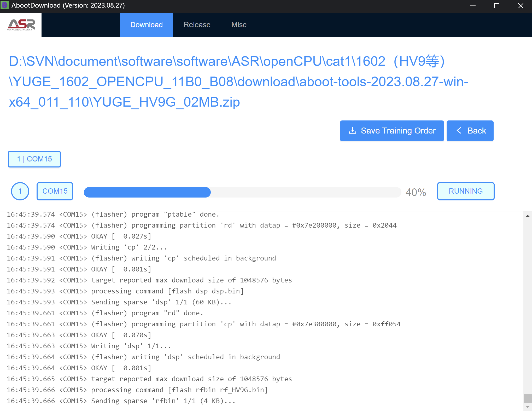
Task: Maximize the AbootDownload window
Action: [x=496, y=6]
